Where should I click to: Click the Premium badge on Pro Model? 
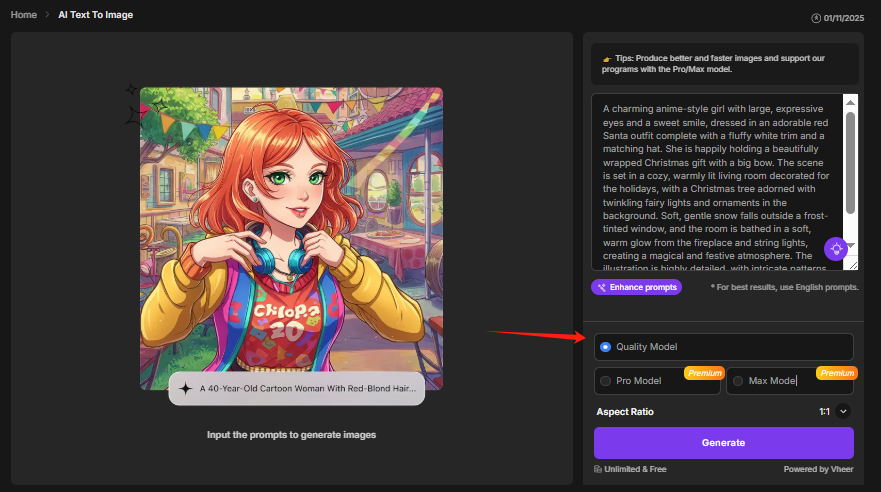[x=703, y=373]
